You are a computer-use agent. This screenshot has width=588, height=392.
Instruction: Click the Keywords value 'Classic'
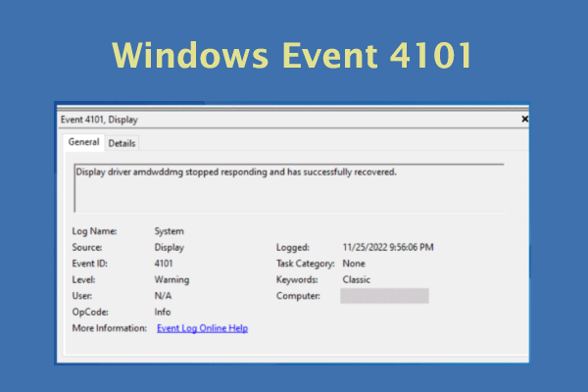coord(355,279)
